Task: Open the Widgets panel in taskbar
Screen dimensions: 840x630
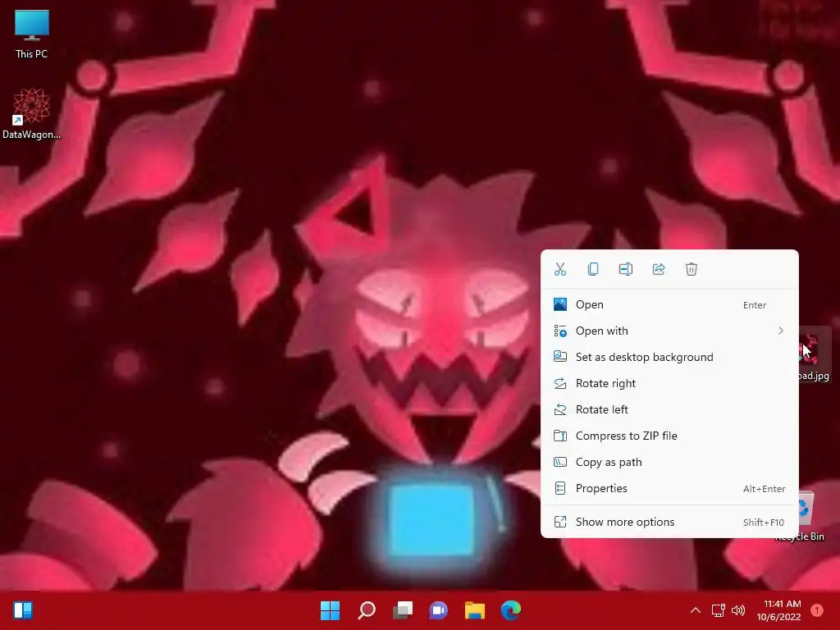Action: pos(23,609)
